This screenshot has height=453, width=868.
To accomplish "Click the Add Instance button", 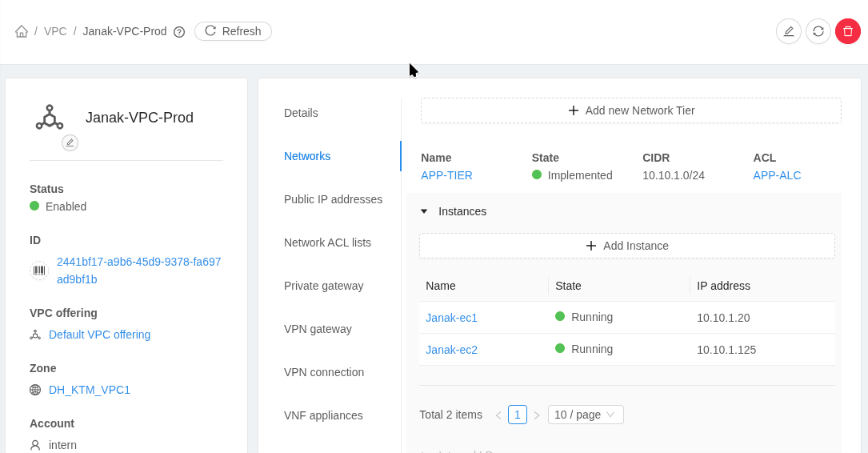I will click(x=627, y=246).
